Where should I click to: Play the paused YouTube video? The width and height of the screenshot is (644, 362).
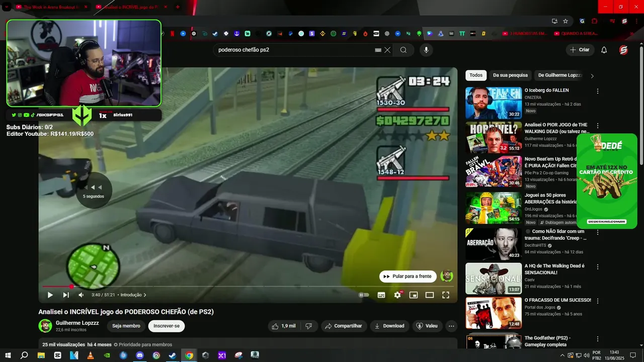pos(50,295)
